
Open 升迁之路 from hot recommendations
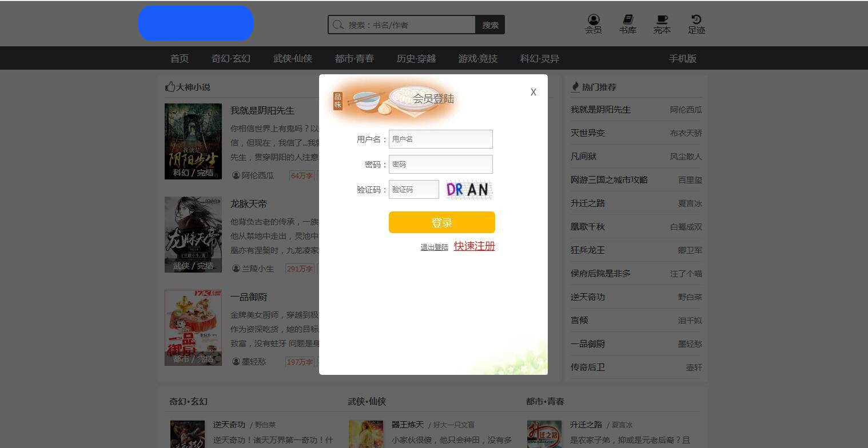[x=587, y=203]
